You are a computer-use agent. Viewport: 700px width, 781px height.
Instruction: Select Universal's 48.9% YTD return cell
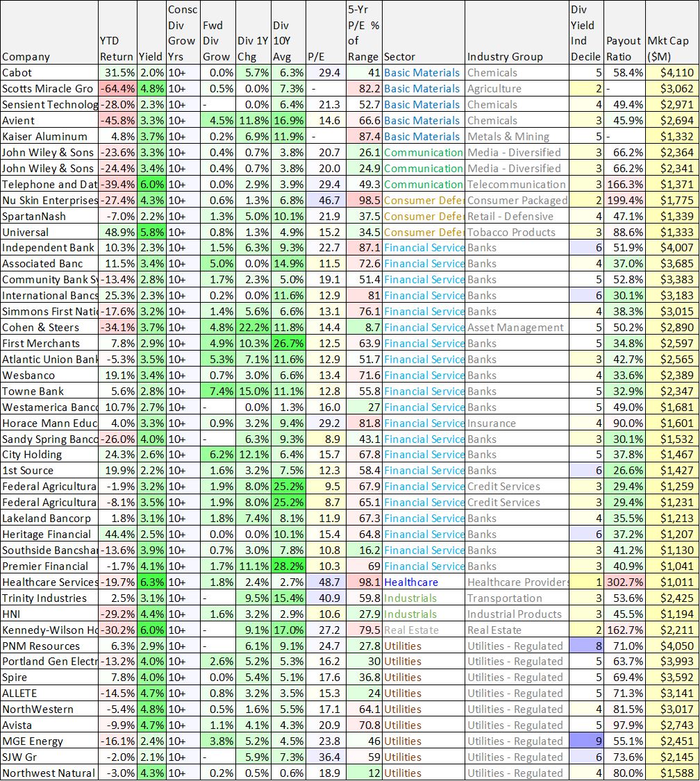[x=117, y=232]
